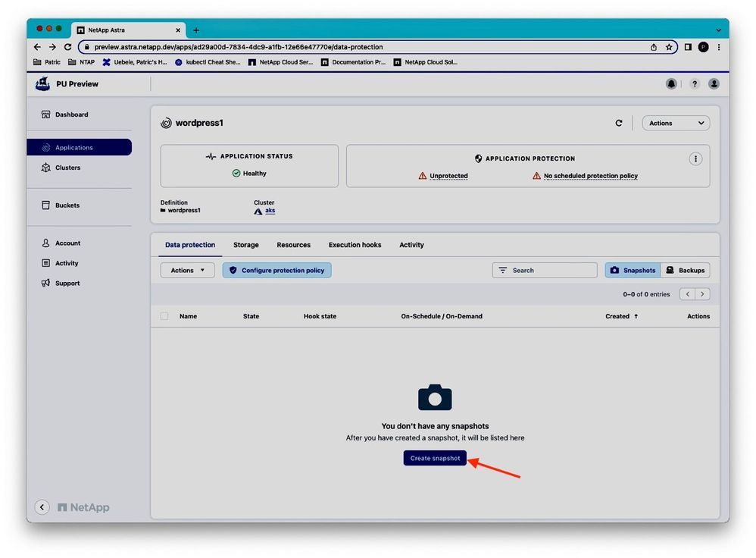
Task: Expand the Actions dropdown above the table
Action: [x=188, y=271]
